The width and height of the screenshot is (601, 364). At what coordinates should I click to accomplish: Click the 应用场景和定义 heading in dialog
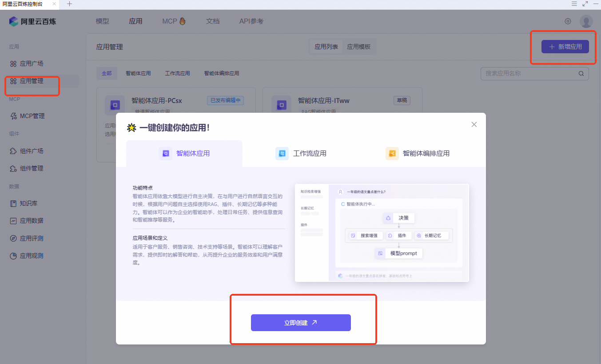[150, 238]
